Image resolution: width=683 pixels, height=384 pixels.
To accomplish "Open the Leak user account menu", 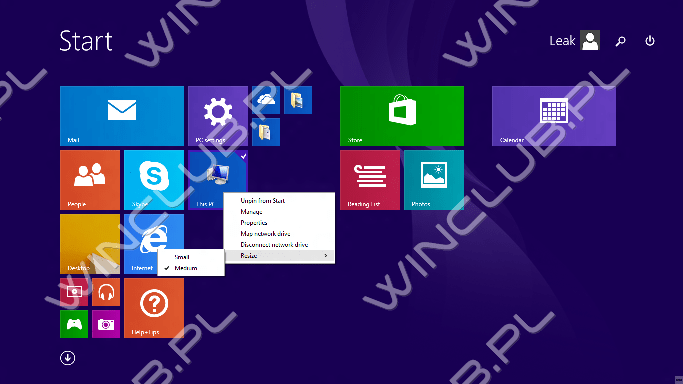I will click(574, 40).
